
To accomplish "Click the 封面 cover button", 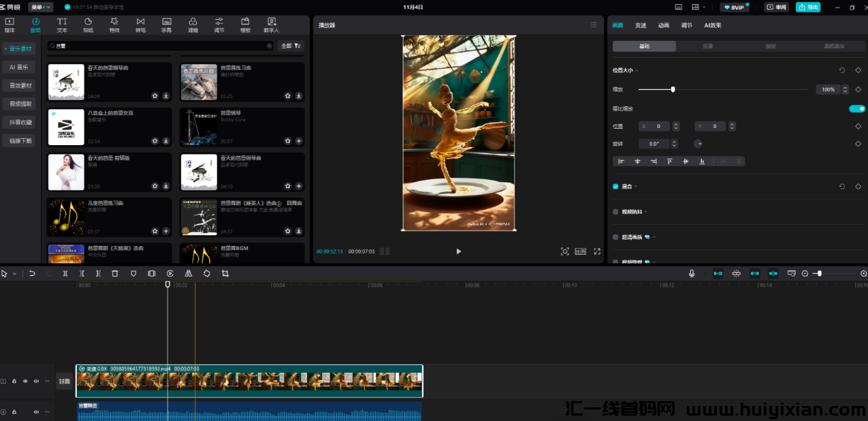I will click(64, 381).
